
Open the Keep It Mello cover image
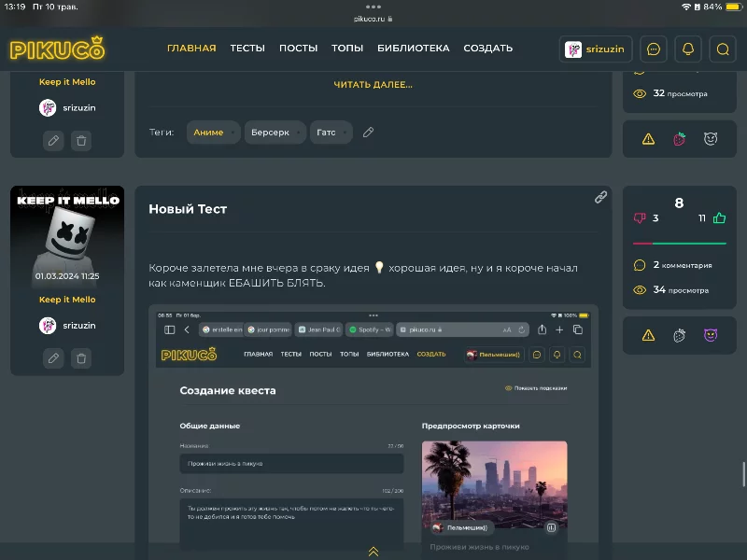(67, 237)
